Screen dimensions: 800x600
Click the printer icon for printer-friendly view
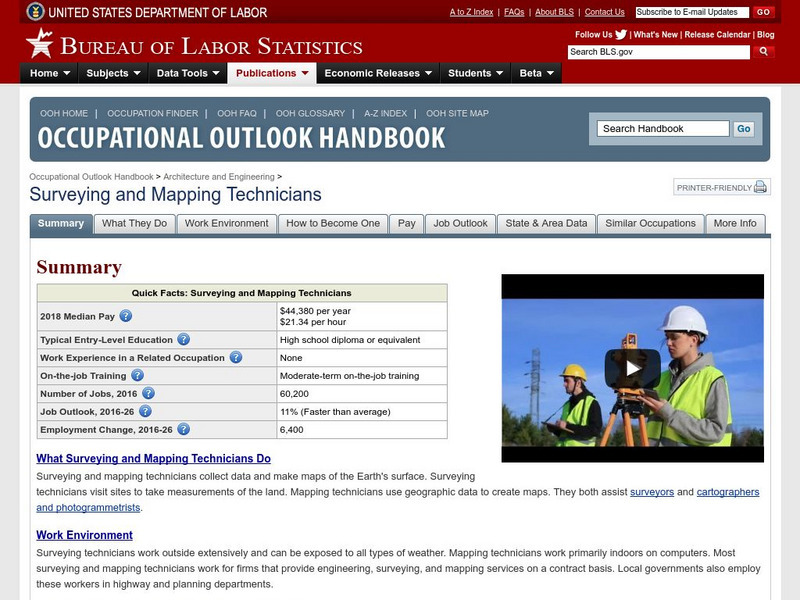click(x=760, y=187)
